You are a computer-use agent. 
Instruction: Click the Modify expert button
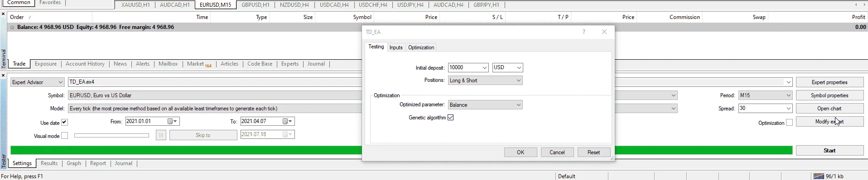pos(829,122)
